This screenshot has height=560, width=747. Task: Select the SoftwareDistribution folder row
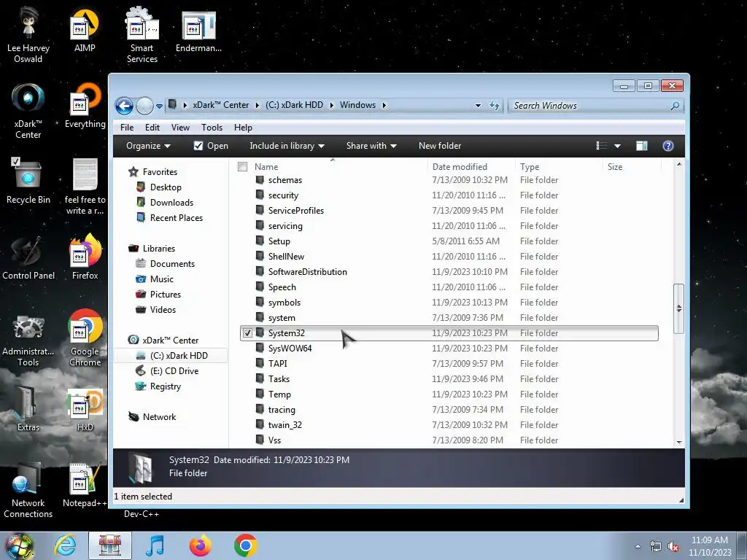coord(449,271)
